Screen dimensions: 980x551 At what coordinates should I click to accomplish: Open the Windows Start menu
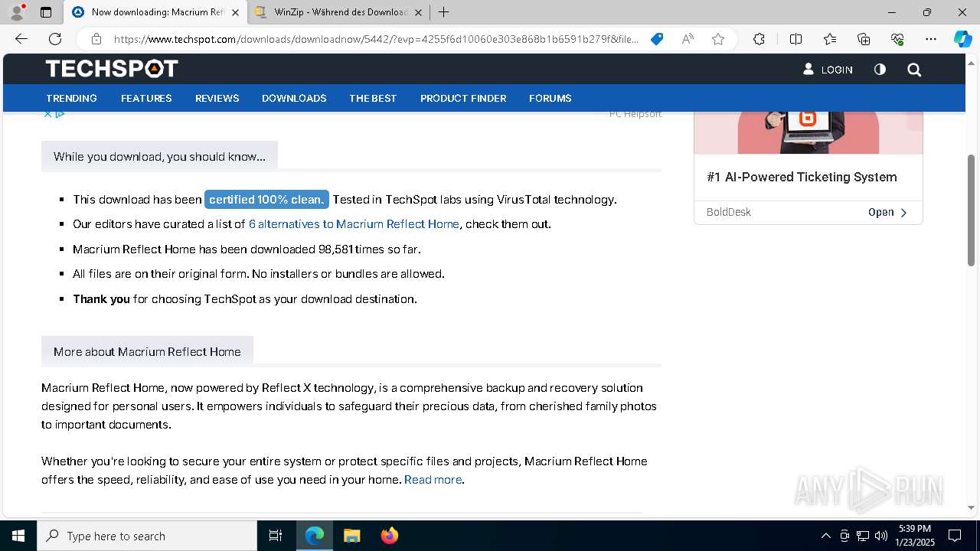pos(18,536)
